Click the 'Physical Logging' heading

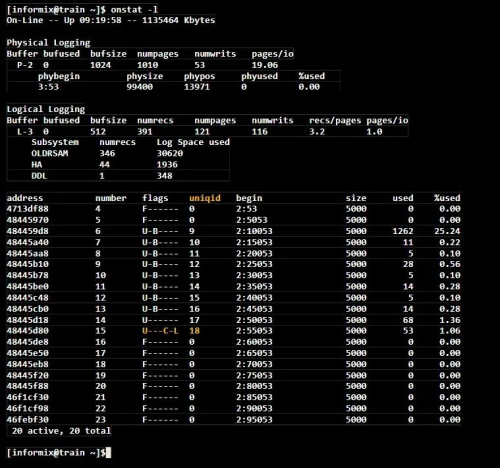[48, 43]
